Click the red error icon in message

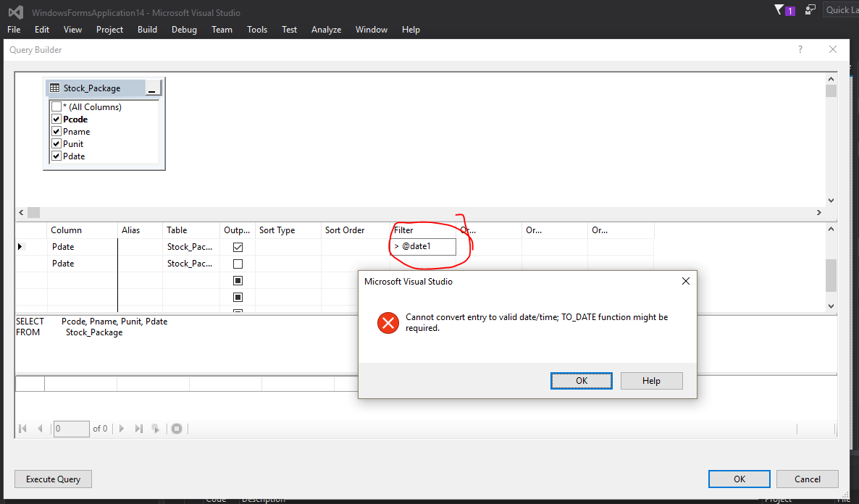click(388, 323)
